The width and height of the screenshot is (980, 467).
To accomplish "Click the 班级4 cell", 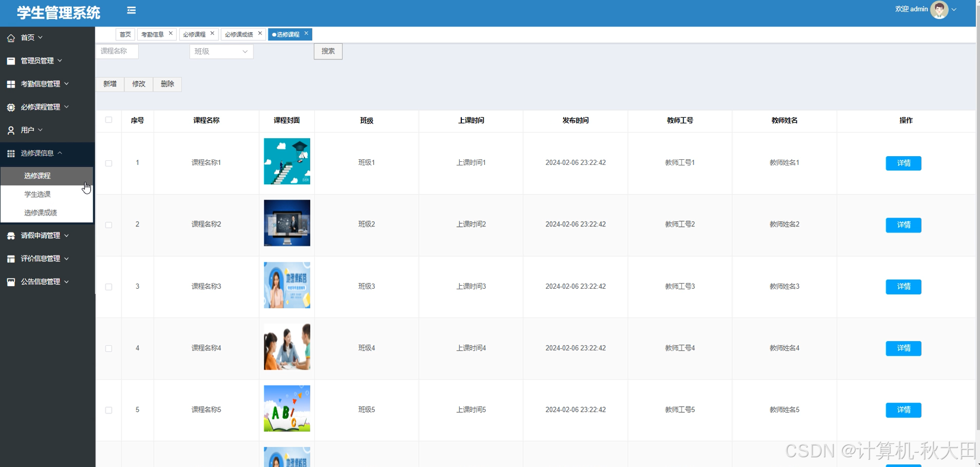I will pyautogui.click(x=367, y=348).
